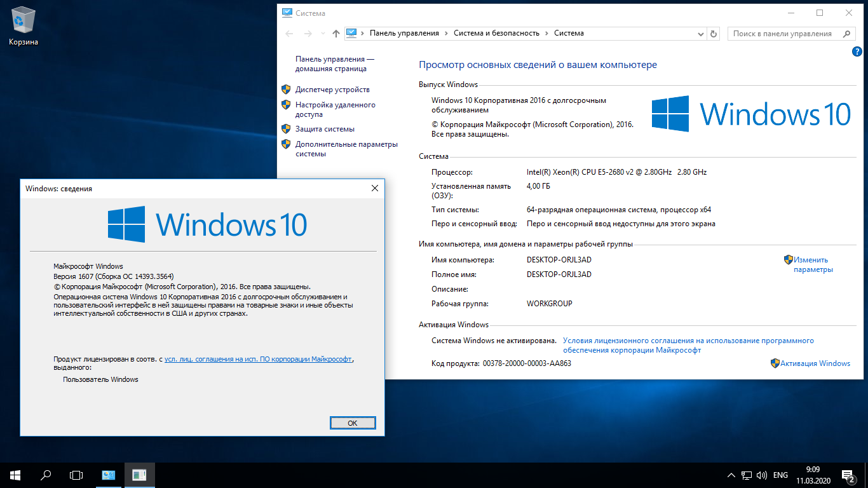Viewport: 868px width, 488px height.
Task: Open Настройка удаленного доступа link
Action: tap(336, 109)
